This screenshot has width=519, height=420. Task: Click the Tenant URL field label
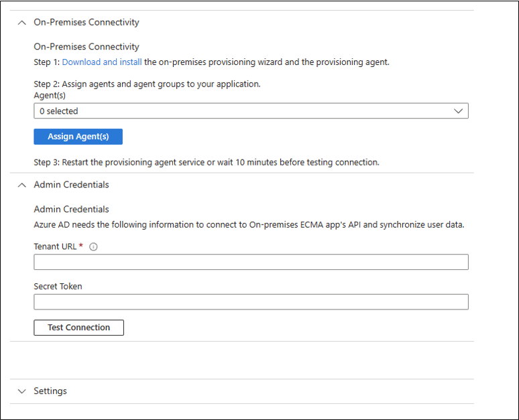click(x=55, y=247)
